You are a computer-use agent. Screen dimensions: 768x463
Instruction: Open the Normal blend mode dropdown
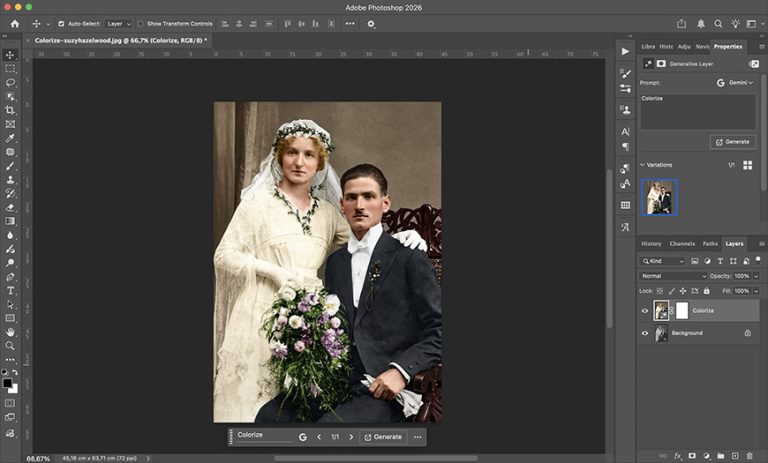673,276
